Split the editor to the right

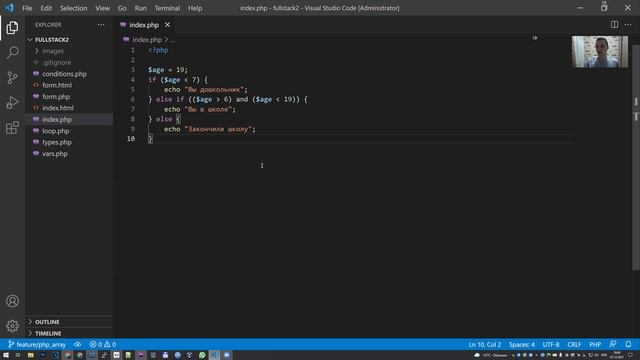[x=614, y=24]
